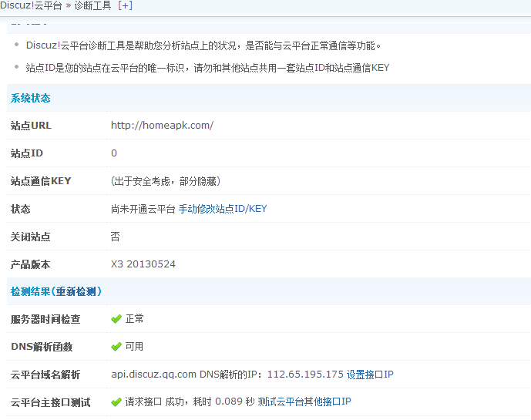Click the 关闭站点 row label
Viewport: 531px width, 420px height.
point(31,237)
